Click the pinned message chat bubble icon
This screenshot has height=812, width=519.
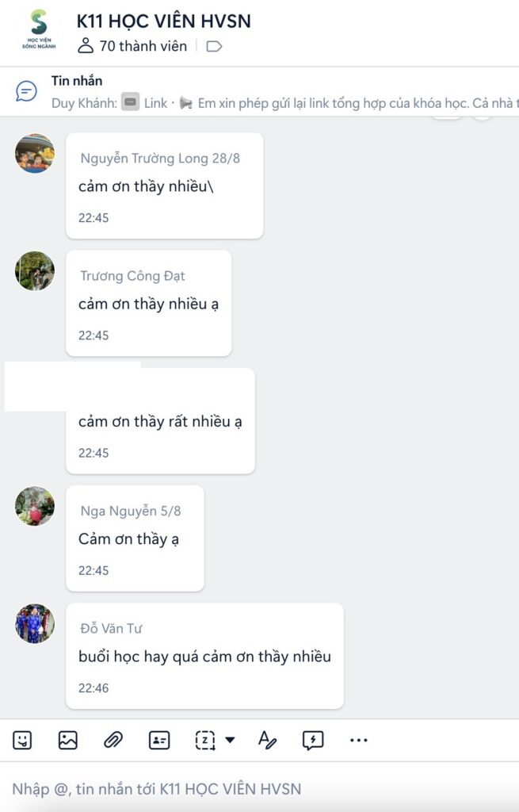(26, 91)
